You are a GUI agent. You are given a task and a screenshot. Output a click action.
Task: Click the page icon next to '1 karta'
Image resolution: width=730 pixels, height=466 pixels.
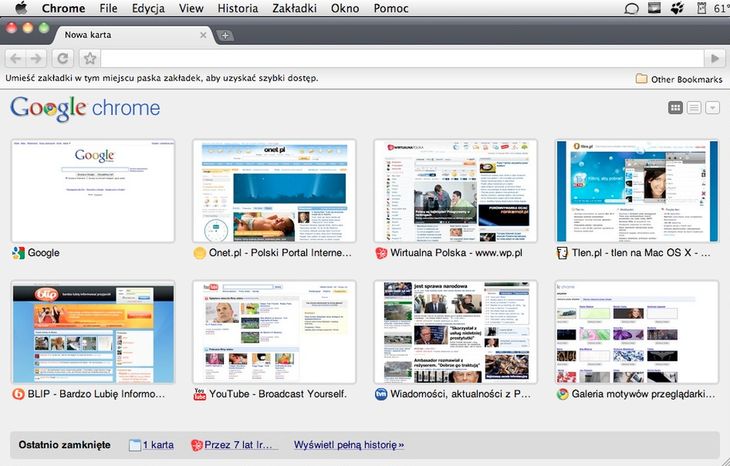135,445
